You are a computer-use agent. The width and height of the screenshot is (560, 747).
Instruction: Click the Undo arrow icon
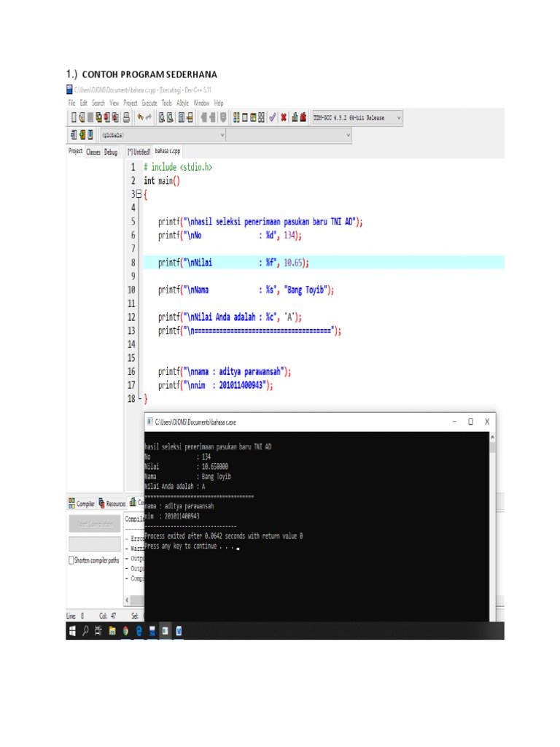(141, 117)
